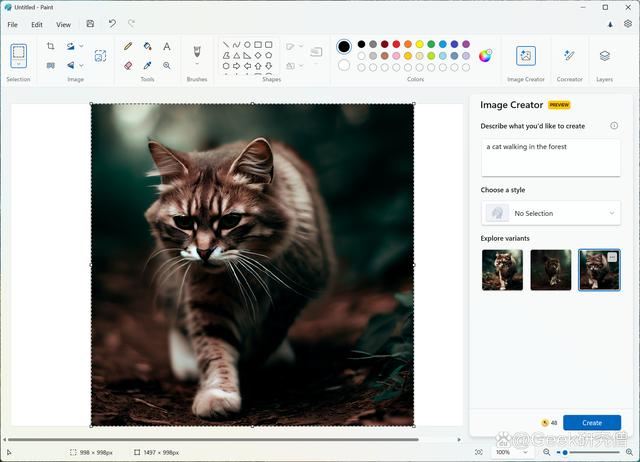Open the Layers panel
This screenshot has width=640, height=462.
pos(605,56)
